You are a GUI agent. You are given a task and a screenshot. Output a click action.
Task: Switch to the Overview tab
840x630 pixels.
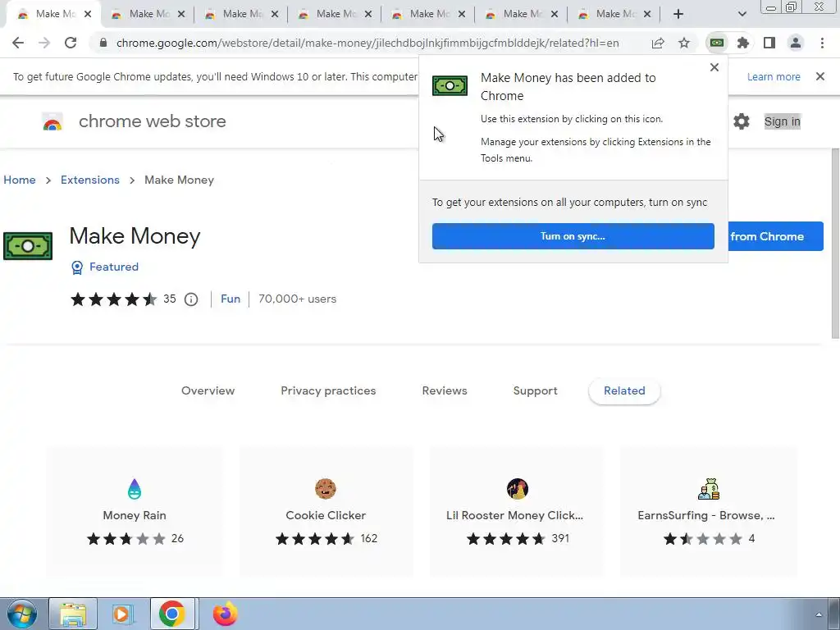tap(208, 391)
